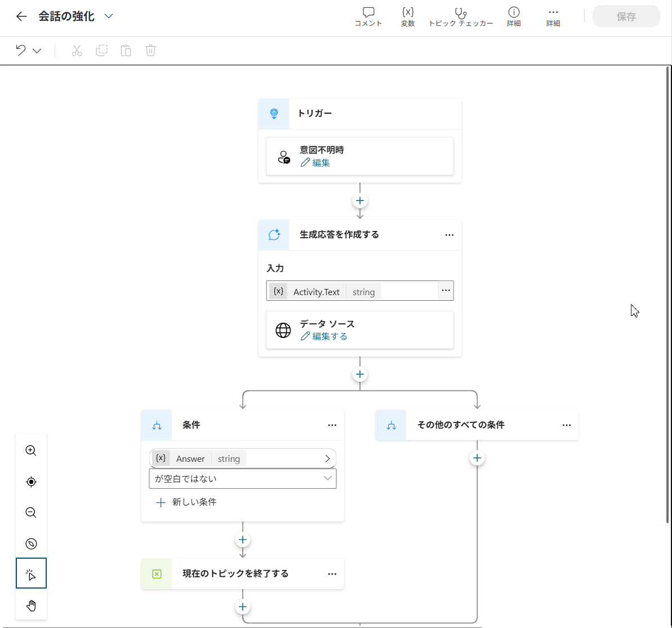The width and height of the screenshot is (672, 628).
Task: Zoom out on the canvas
Action: [x=31, y=513]
